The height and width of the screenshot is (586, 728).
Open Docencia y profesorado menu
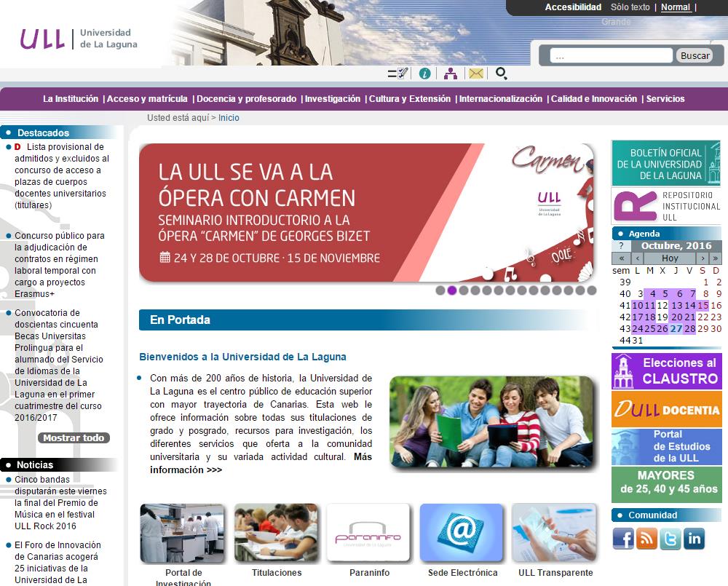pyautogui.click(x=247, y=99)
